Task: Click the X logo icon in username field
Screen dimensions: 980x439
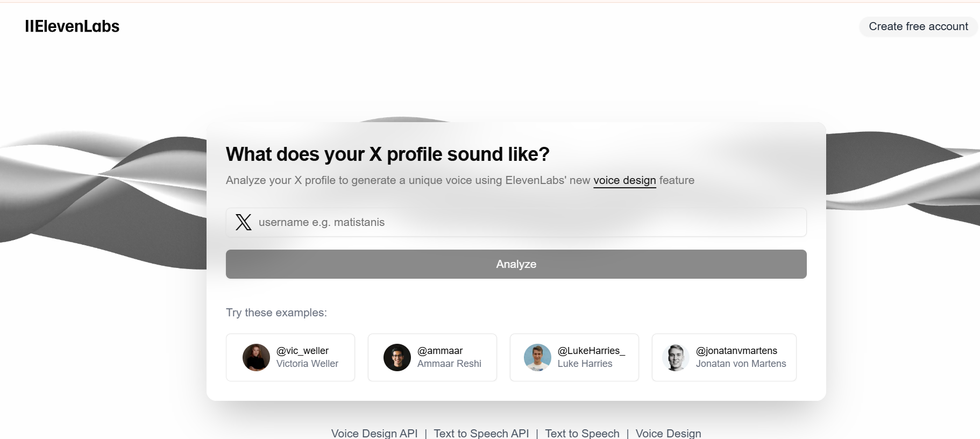Action: point(244,222)
